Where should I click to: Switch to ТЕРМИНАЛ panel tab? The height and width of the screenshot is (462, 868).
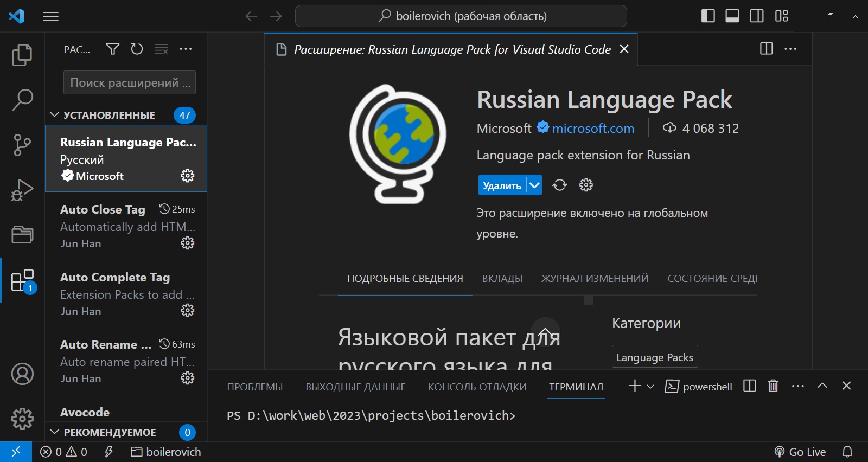(576, 387)
